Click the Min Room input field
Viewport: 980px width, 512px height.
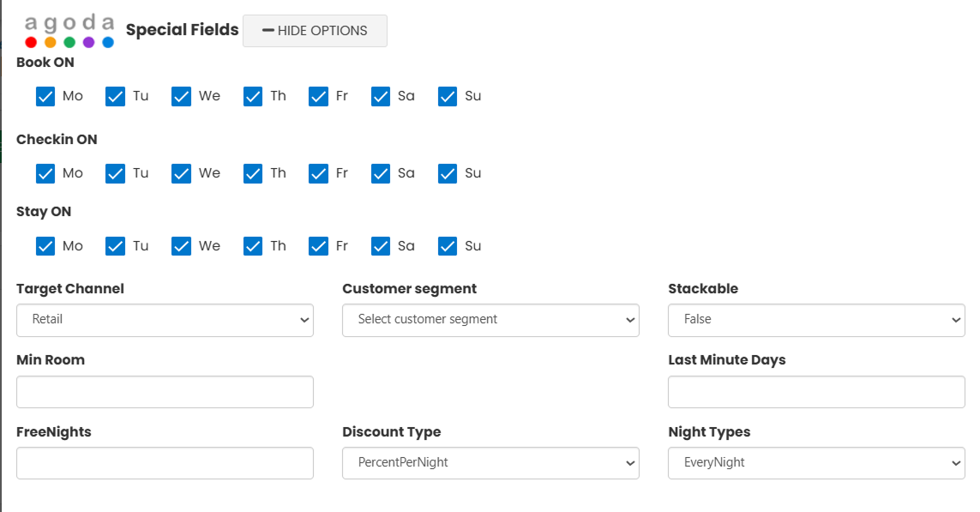(x=165, y=392)
